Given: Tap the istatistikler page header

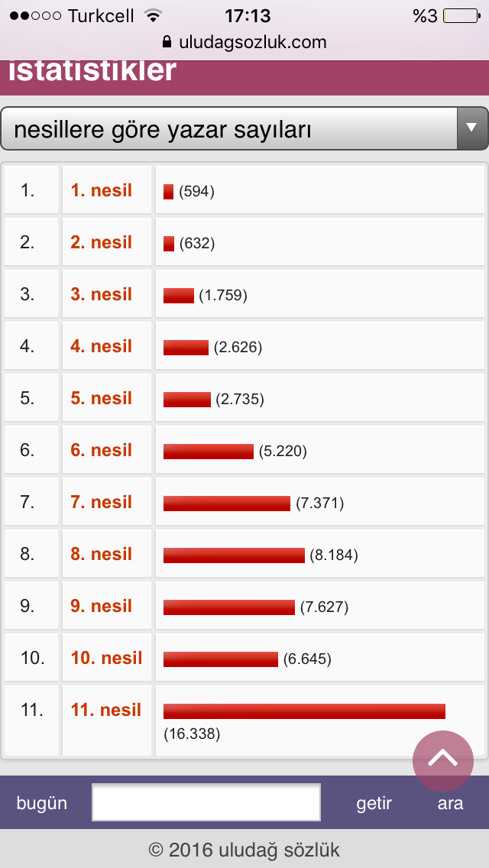Looking at the screenshot, I should tap(93, 71).
